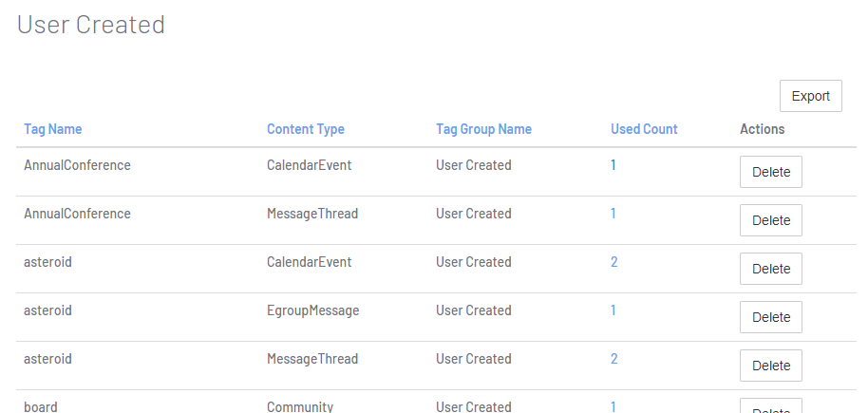Image resolution: width=868 pixels, height=413 pixels.
Task: Click the User Created page heading
Action: tap(91, 25)
